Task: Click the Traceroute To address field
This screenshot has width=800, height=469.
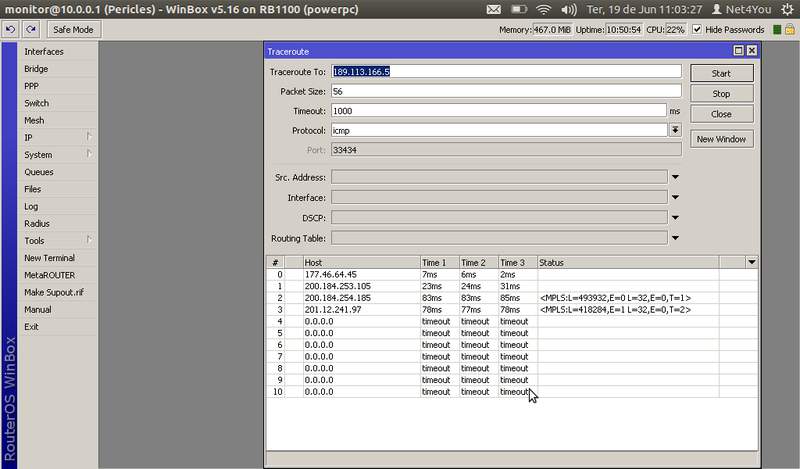Action: [506, 71]
